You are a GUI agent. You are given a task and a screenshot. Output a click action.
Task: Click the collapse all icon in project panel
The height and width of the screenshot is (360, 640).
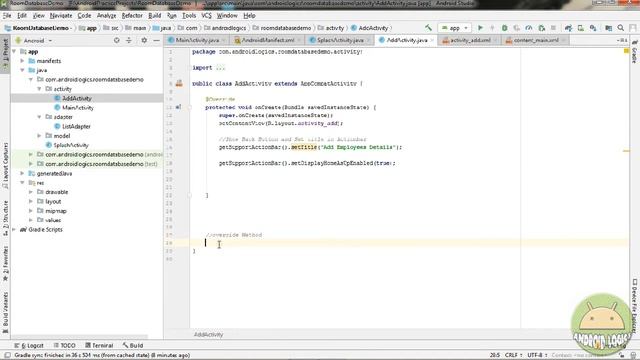coord(129,40)
